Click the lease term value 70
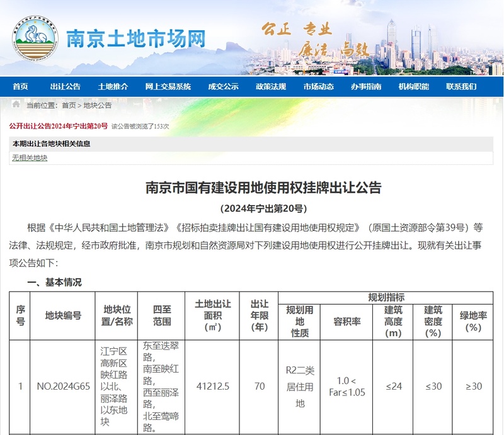This screenshot has height=435, width=504. click(260, 386)
